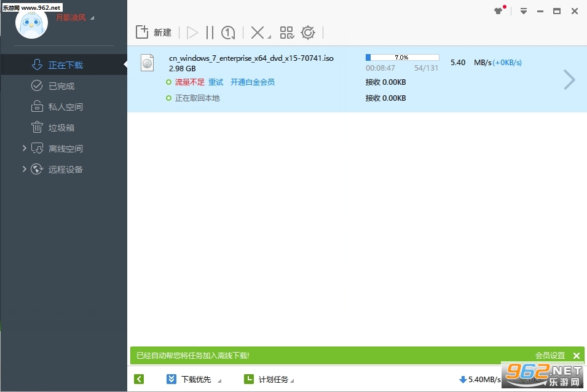
Task: Click the +0KB/s acceleration speed text
Action: 507,63
